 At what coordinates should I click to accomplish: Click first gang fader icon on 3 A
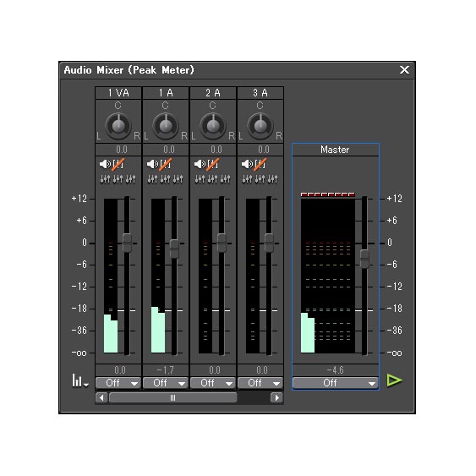(247, 179)
